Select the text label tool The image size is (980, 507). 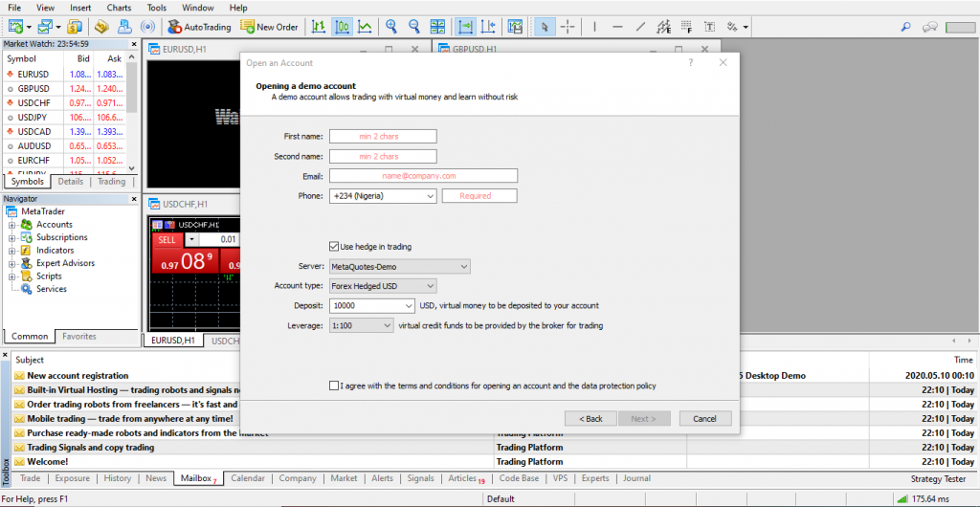pos(710,27)
